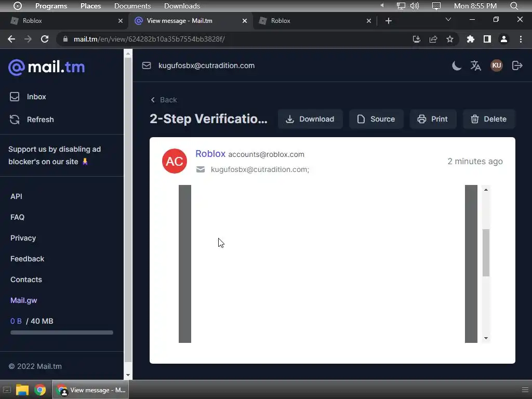The width and height of the screenshot is (532, 399).
Task: Bookmark this page with the star icon
Action: click(x=450, y=39)
